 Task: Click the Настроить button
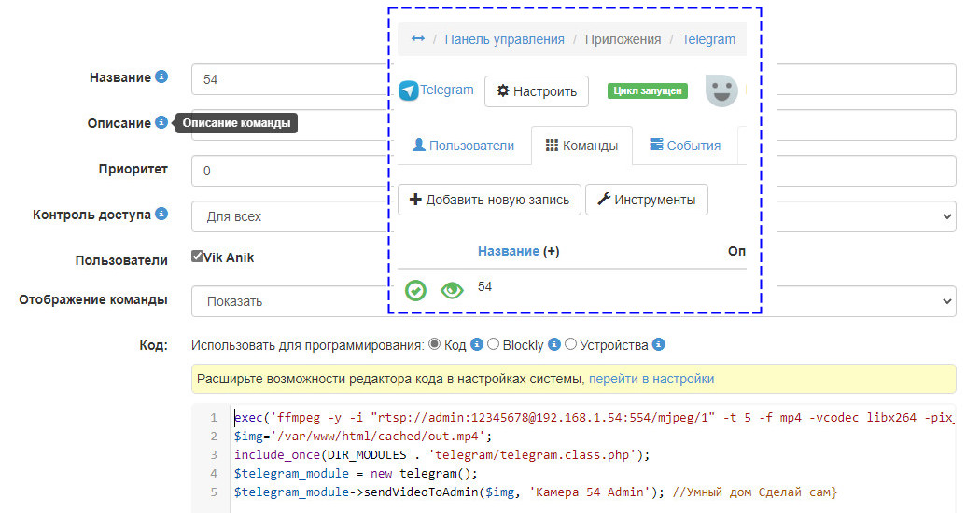(x=537, y=91)
